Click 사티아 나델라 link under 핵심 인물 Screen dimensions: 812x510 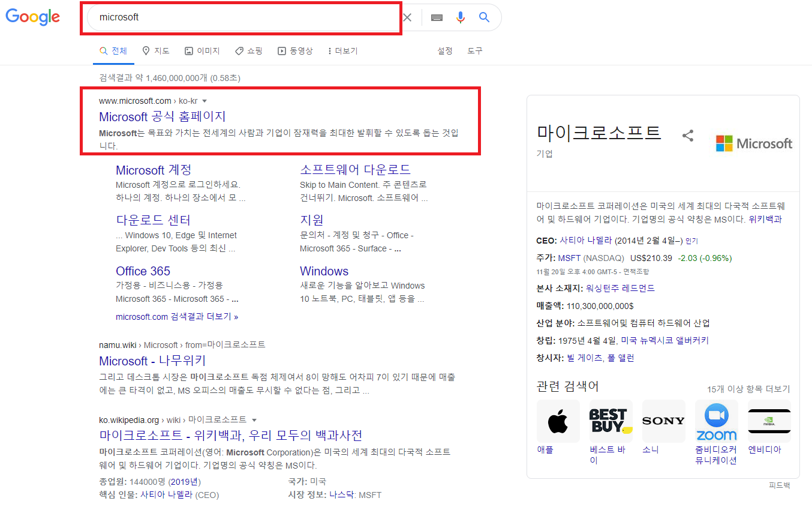pyautogui.click(x=166, y=495)
